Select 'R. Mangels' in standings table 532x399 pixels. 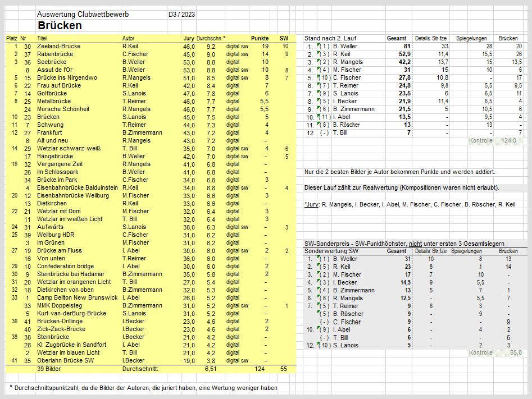348,62
